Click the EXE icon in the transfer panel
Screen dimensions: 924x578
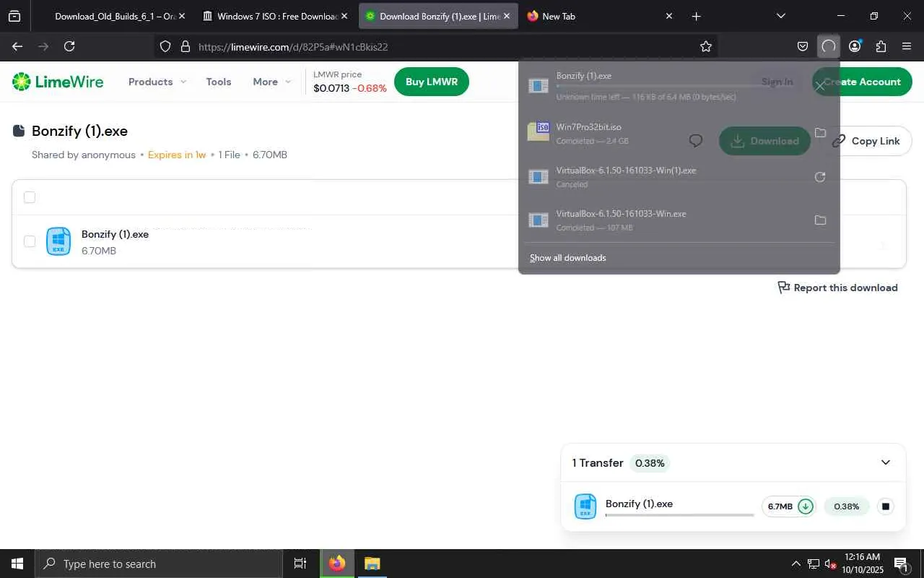(x=585, y=506)
